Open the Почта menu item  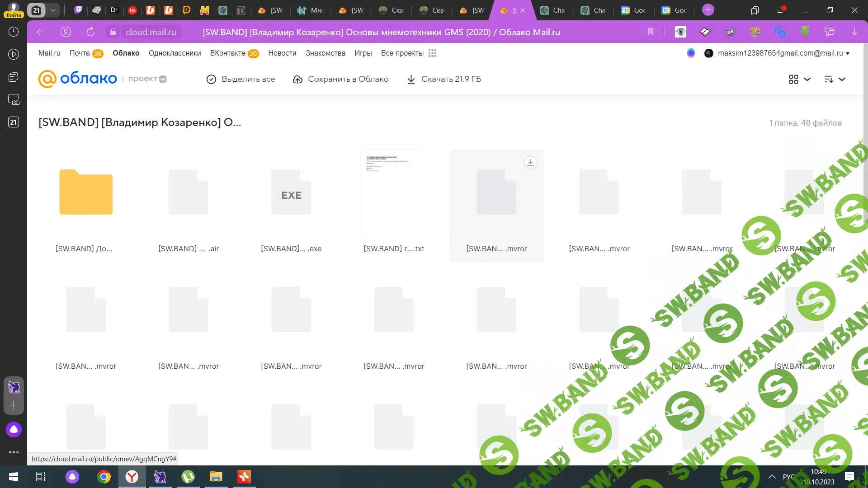80,53
